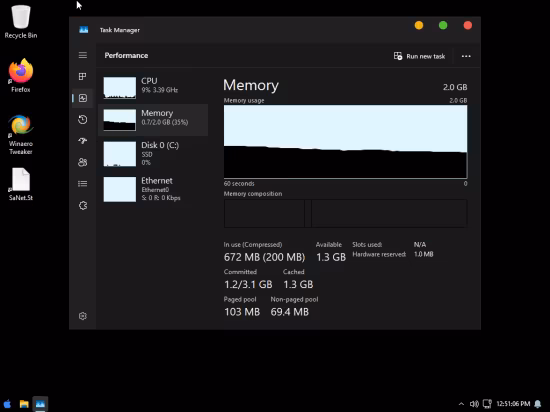Click the Memory usage graph
Screen dimensions: 550x412
(x=346, y=142)
